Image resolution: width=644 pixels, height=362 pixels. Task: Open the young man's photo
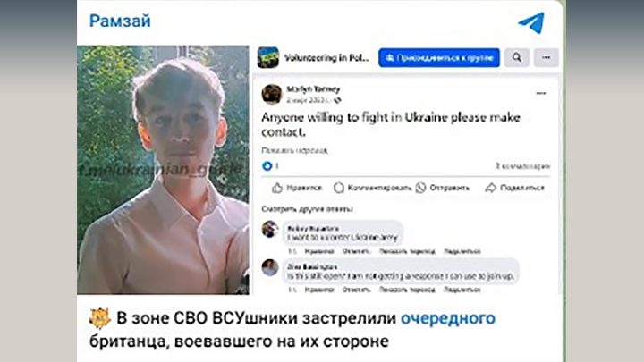(x=165, y=170)
